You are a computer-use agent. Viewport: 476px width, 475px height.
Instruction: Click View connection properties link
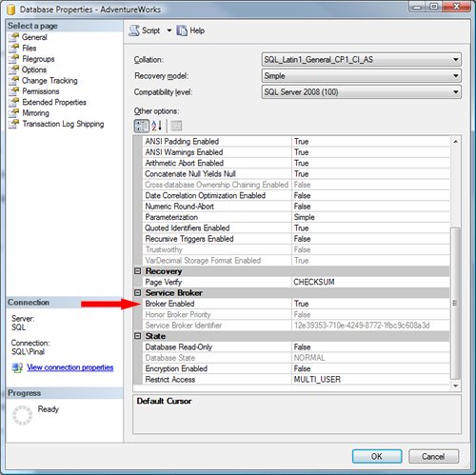(70, 367)
